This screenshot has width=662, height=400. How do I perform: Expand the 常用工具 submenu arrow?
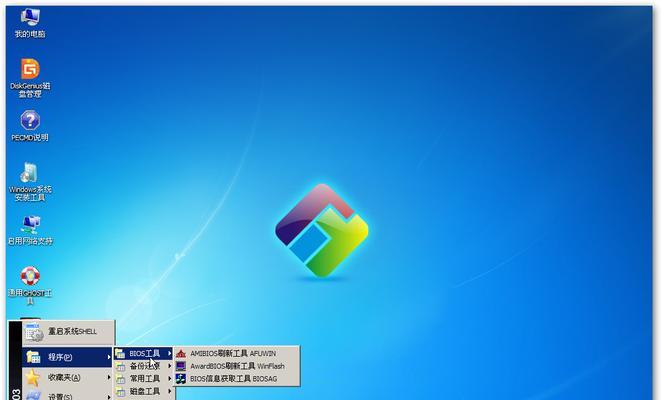tap(169, 378)
